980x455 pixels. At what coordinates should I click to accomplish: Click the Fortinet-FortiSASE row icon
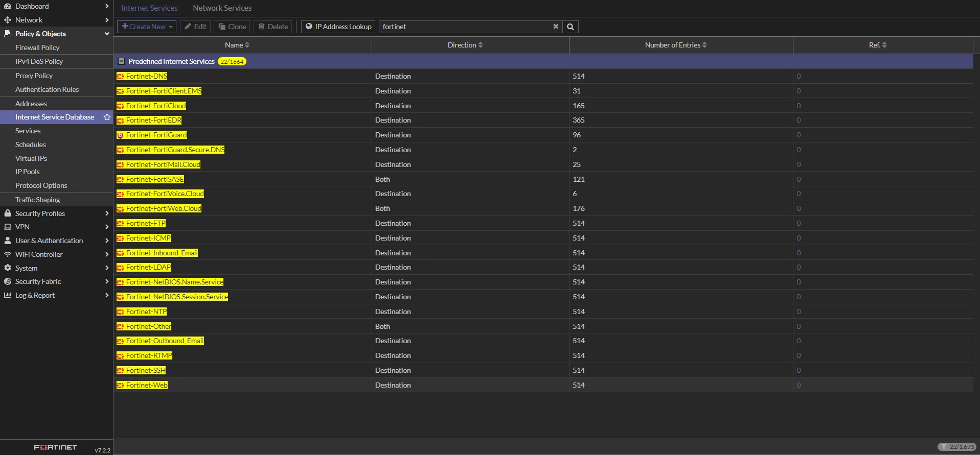tap(120, 180)
